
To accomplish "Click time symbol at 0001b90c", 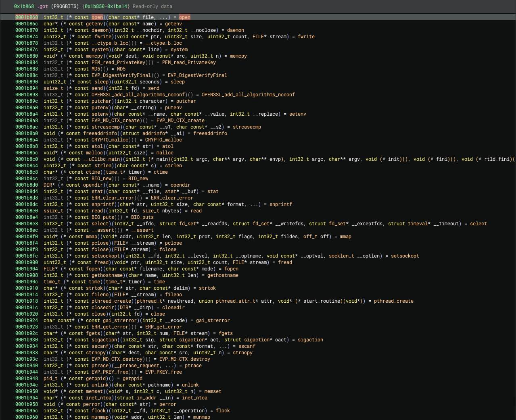I will [159, 282].
